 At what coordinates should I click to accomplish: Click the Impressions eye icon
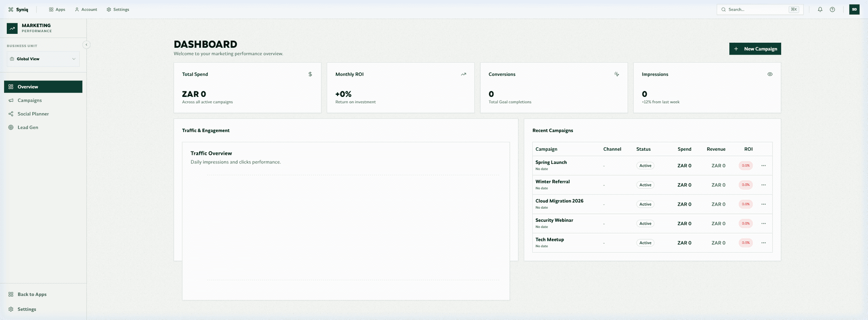pos(770,74)
